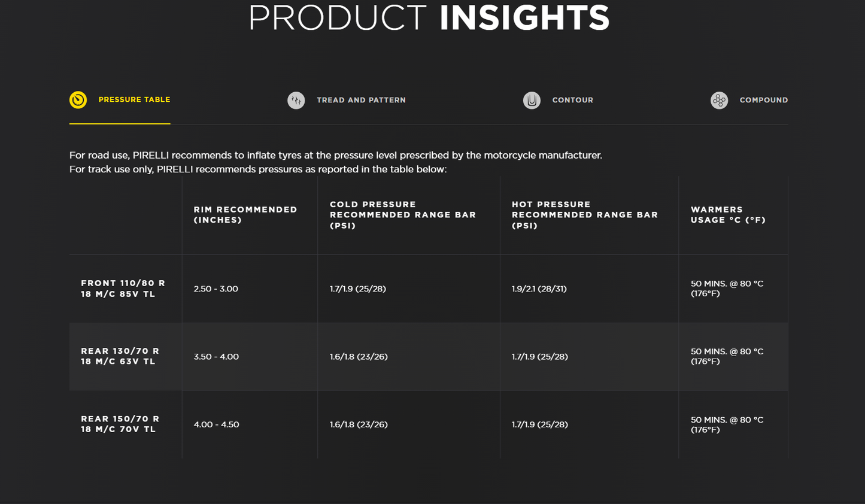Select the Front 110/80 R 18 row header
865x504 pixels.
click(x=123, y=289)
